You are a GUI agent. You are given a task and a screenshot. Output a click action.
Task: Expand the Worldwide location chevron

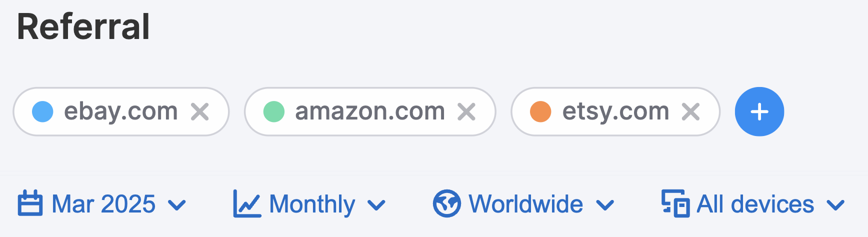tap(605, 204)
